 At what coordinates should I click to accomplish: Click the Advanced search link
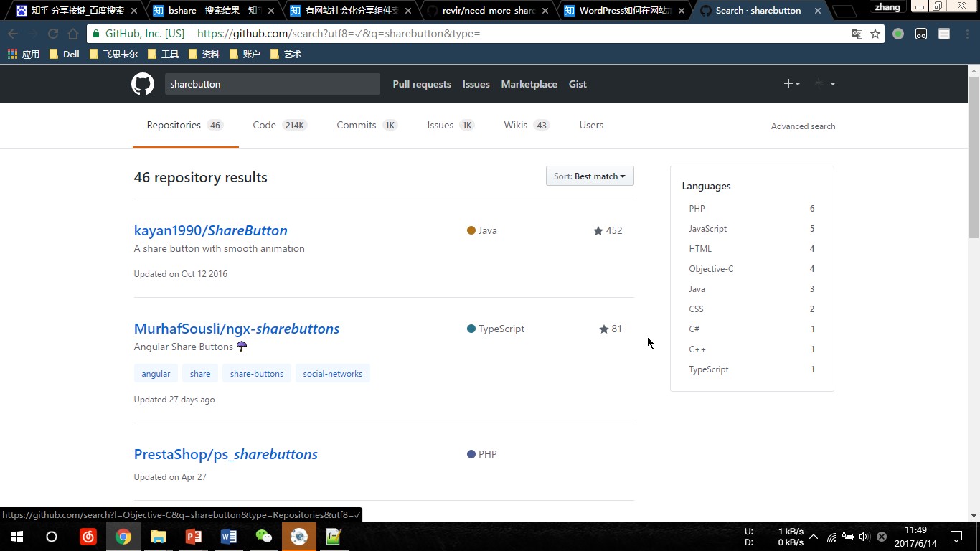[803, 126]
